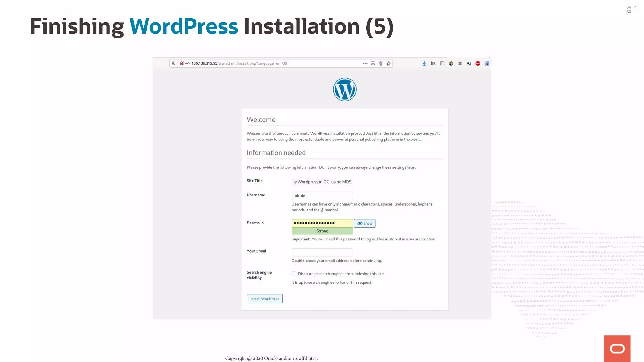
Task: Click the trash icon in address bar
Action: tap(381, 63)
